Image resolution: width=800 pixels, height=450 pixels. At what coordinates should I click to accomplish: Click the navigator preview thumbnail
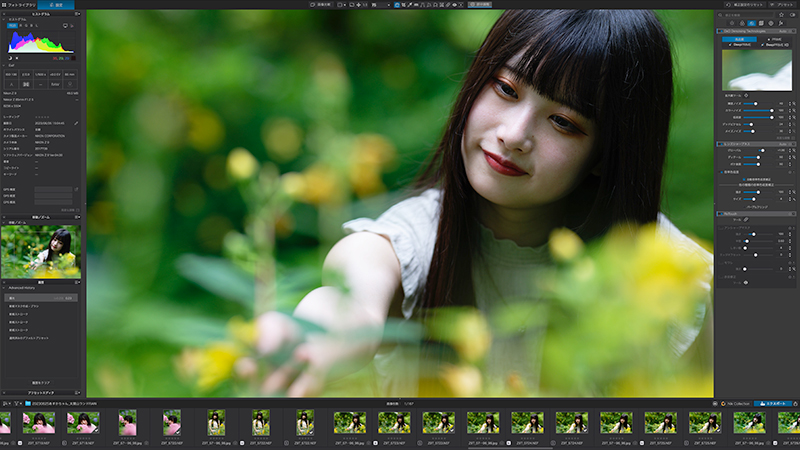41,252
